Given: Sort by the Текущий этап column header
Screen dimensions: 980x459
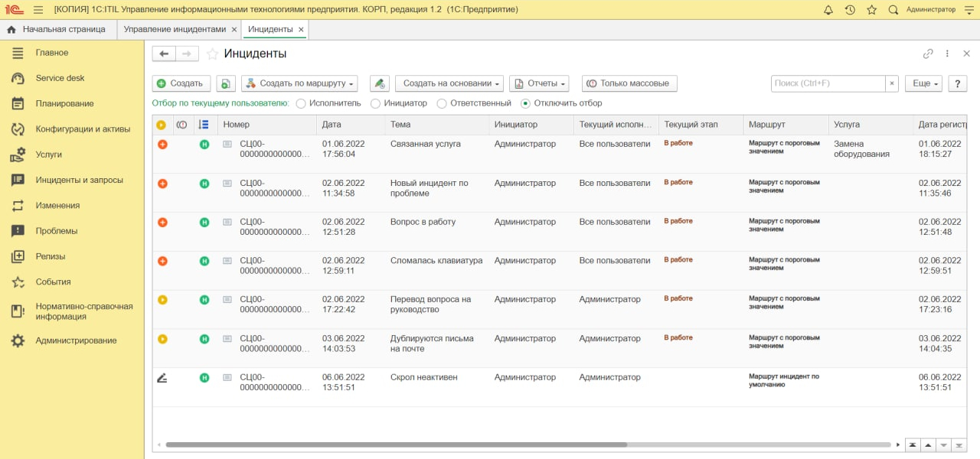Looking at the screenshot, I should 701,125.
